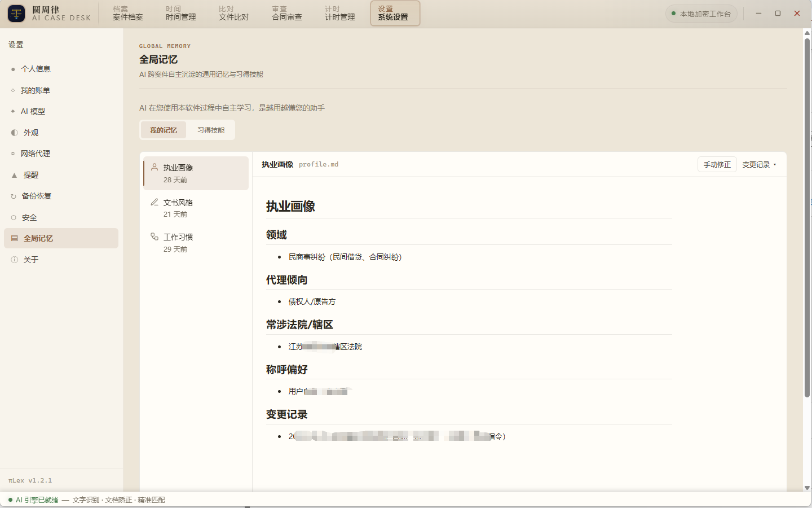812x508 pixels.
Task: Click the 备份恢复 refresh icon
Action: click(x=14, y=196)
